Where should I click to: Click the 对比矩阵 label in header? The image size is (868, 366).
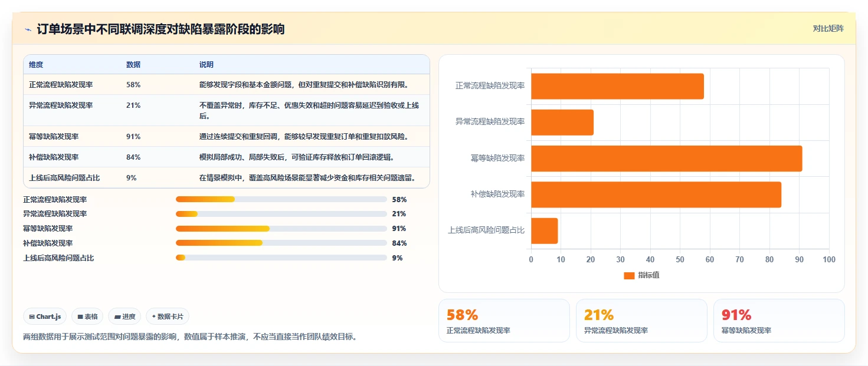[828, 28]
